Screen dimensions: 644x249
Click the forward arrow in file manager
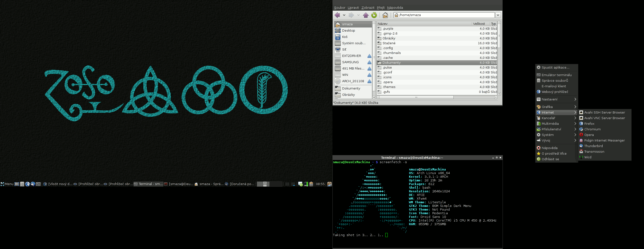351,15
